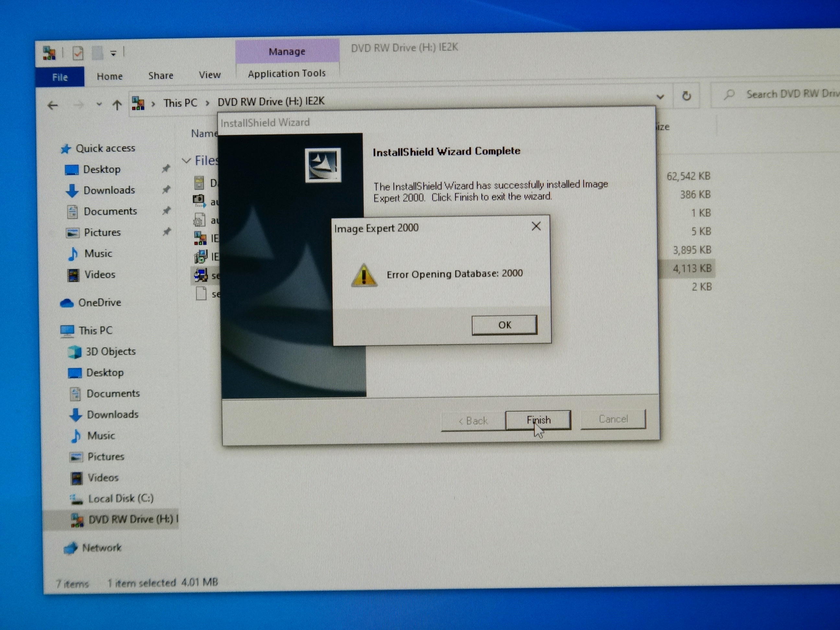
Task: Open Desktop under This PC
Action: 105,373
